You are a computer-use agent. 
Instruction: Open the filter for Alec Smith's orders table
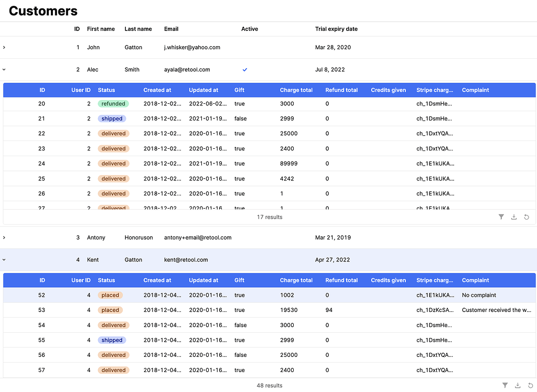tap(501, 216)
